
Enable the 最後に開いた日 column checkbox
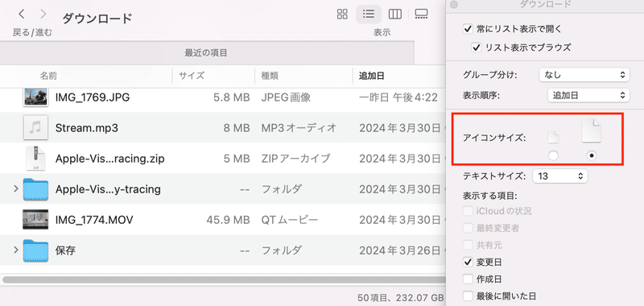click(x=468, y=296)
